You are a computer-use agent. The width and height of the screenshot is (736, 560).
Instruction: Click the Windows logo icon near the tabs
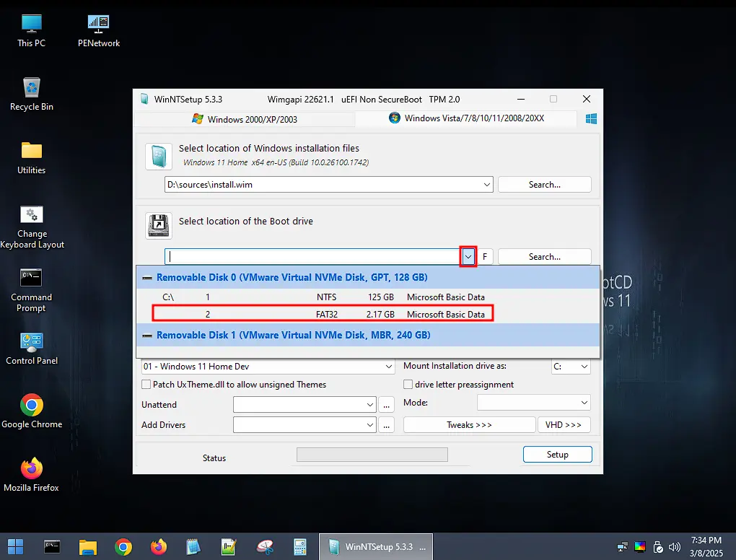click(x=590, y=118)
